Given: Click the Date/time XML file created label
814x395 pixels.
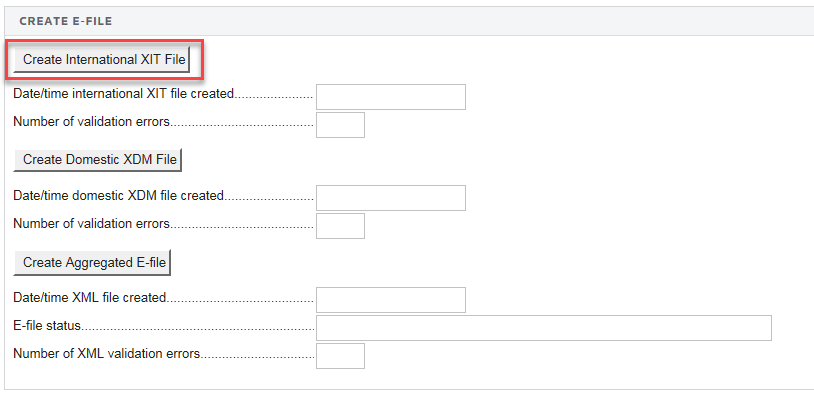Looking at the screenshot, I should (89, 297).
